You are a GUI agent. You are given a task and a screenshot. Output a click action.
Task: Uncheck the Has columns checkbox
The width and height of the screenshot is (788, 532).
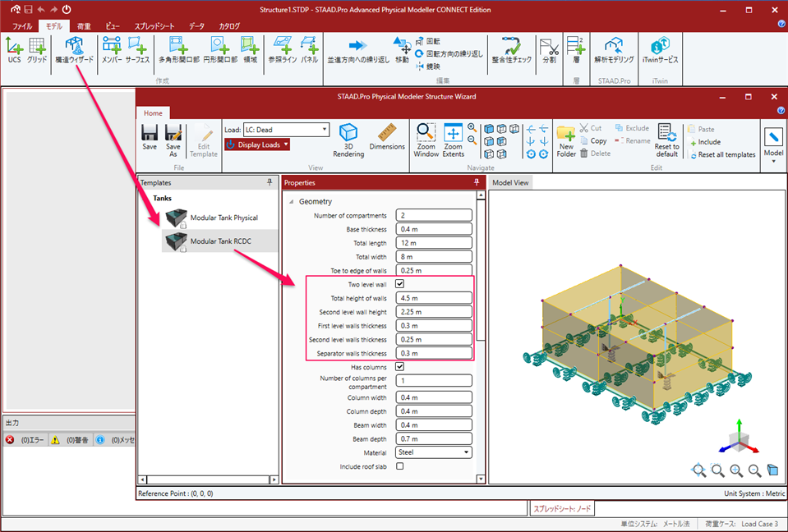tap(399, 367)
